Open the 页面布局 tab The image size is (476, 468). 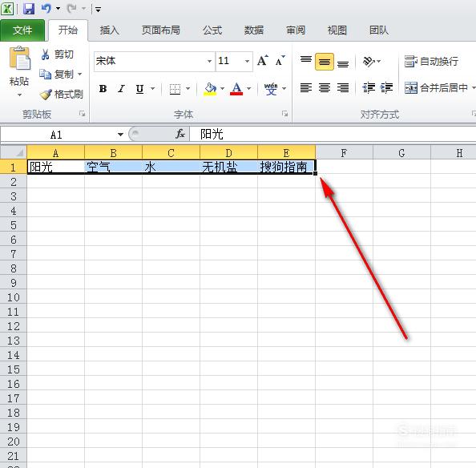coord(161,30)
